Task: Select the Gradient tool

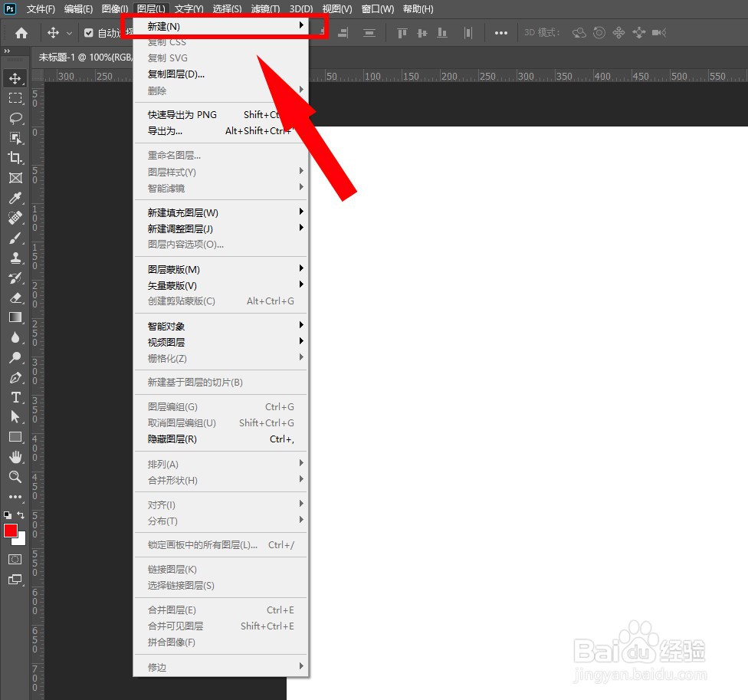Action: [15, 317]
